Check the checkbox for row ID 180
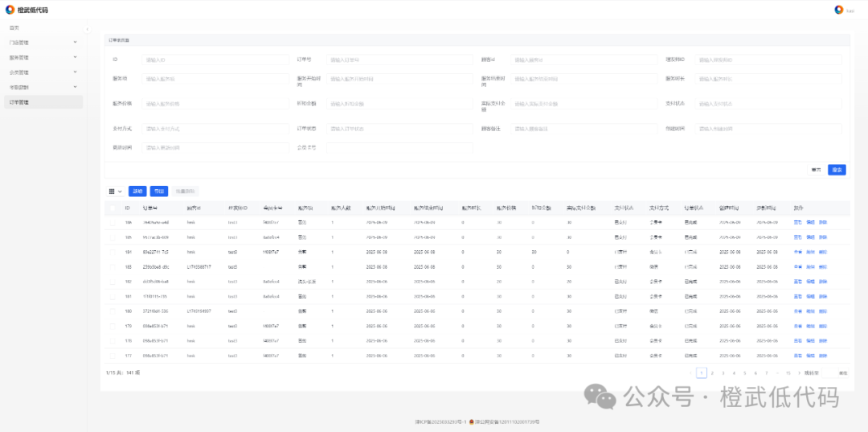Screen dimensions: 868x432 113,311
